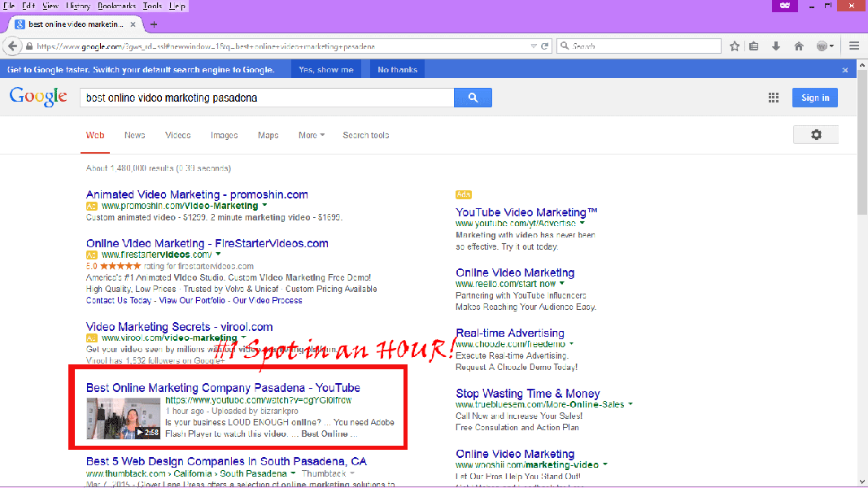Open the Bookmarks menu
Image resolution: width=868 pixels, height=488 pixels.
[117, 6]
